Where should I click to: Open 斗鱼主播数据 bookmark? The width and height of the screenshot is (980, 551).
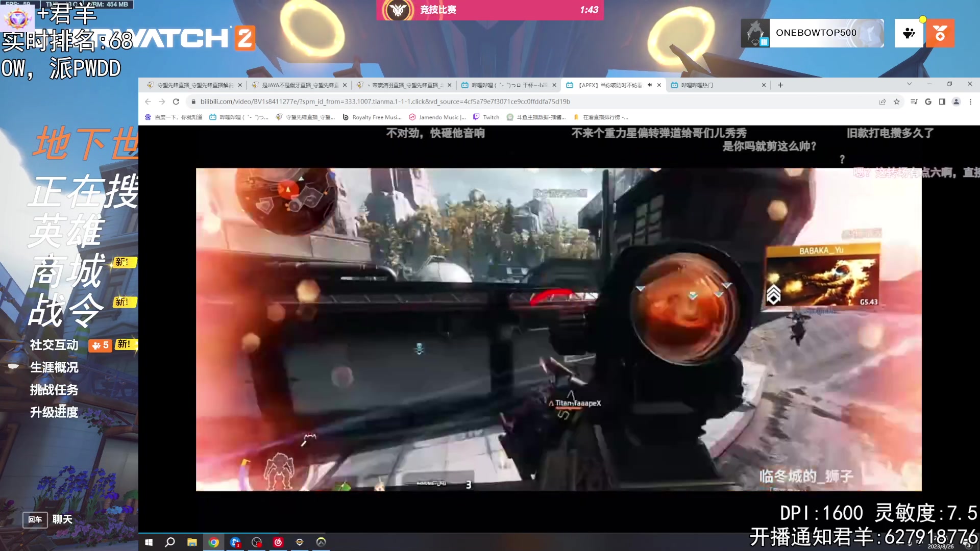click(536, 117)
